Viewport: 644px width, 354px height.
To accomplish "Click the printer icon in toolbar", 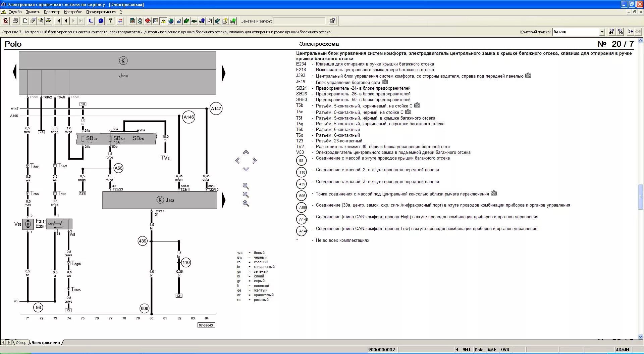I will tap(15, 21).
